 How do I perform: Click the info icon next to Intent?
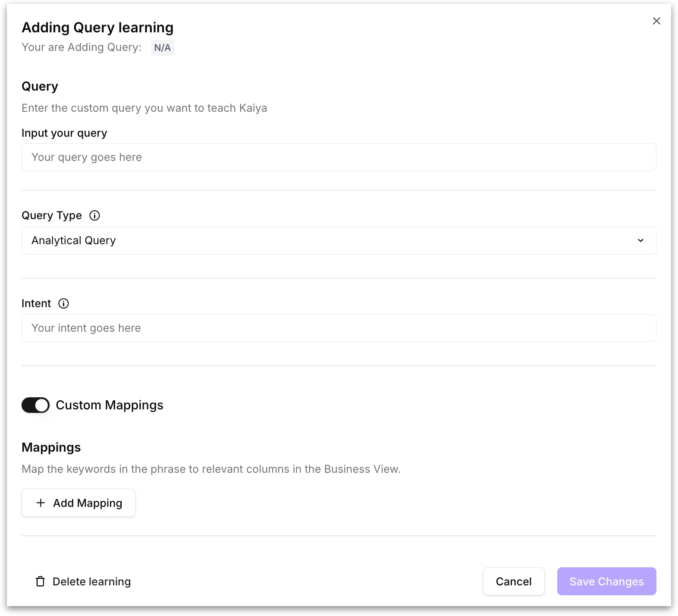point(63,304)
